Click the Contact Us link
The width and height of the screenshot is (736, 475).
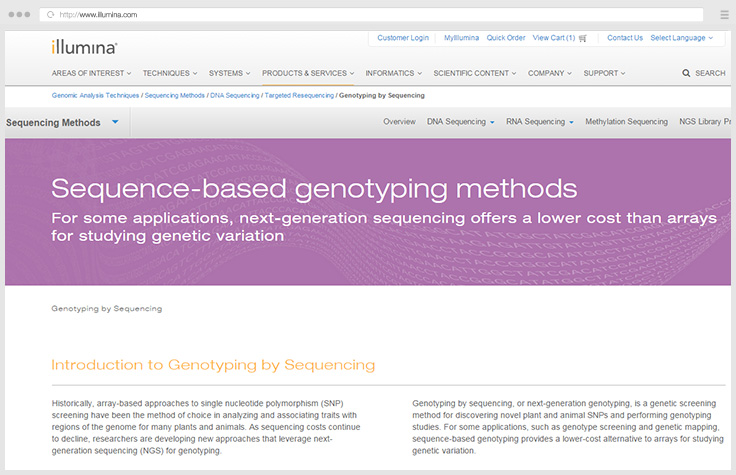(625, 38)
